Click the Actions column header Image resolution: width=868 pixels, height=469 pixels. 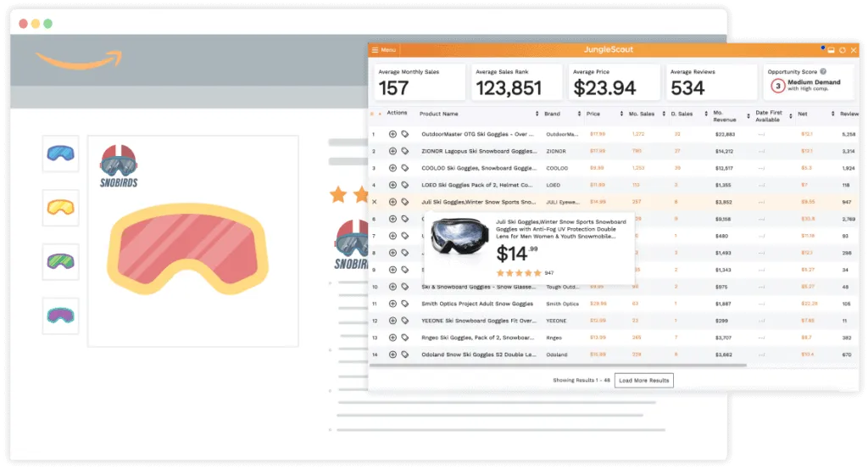(x=397, y=113)
